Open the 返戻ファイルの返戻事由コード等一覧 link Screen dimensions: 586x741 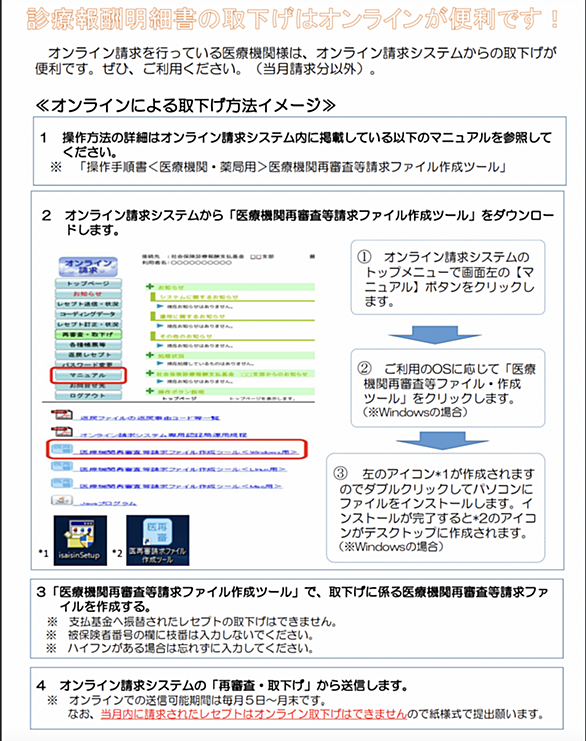coord(149,418)
